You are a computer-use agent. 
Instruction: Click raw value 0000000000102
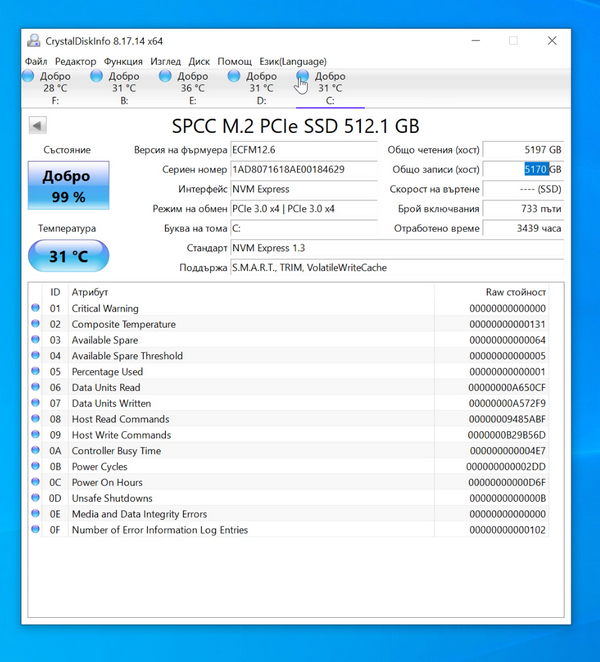[x=507, y=530]
